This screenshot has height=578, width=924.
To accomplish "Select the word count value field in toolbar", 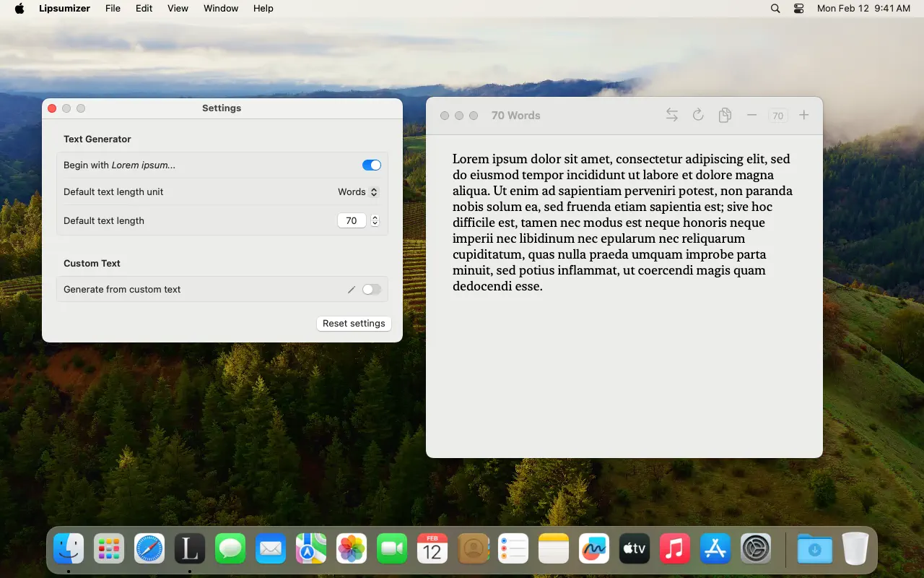I will tap(778, 115).
